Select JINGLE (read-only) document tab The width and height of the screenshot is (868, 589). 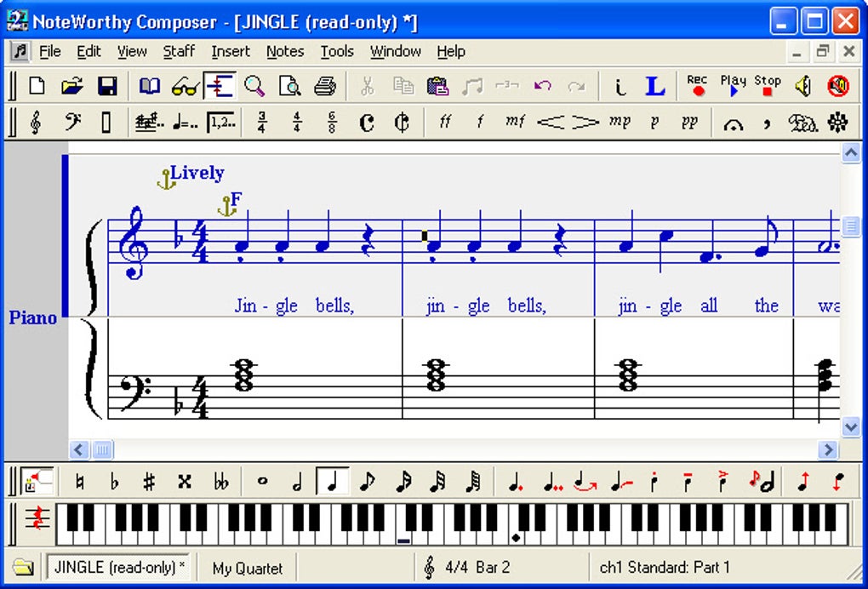point(118,568)
